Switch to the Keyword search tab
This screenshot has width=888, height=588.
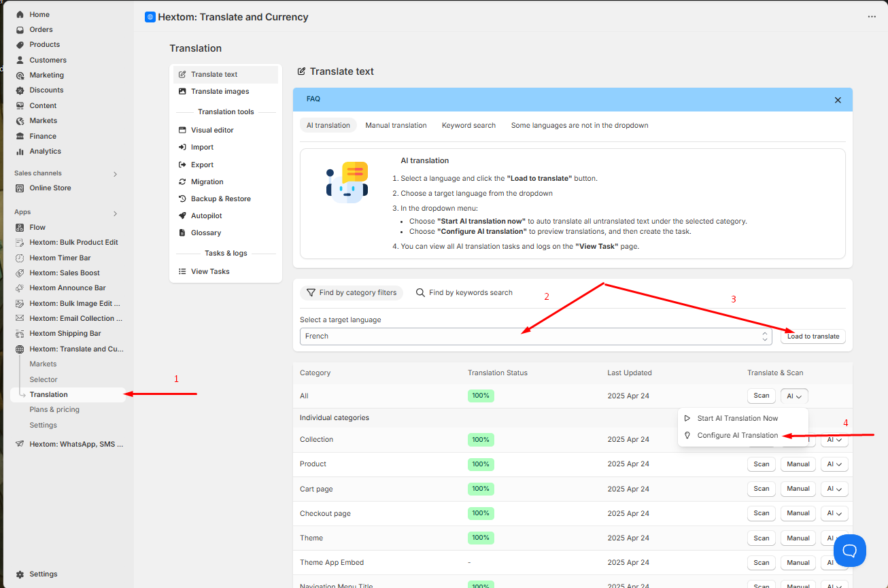[x=468, y=125]
